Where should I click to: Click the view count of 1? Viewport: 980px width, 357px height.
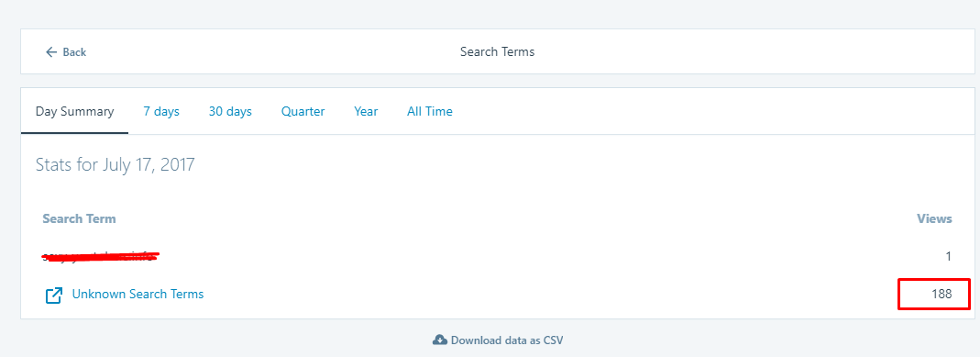pos(949,256)
